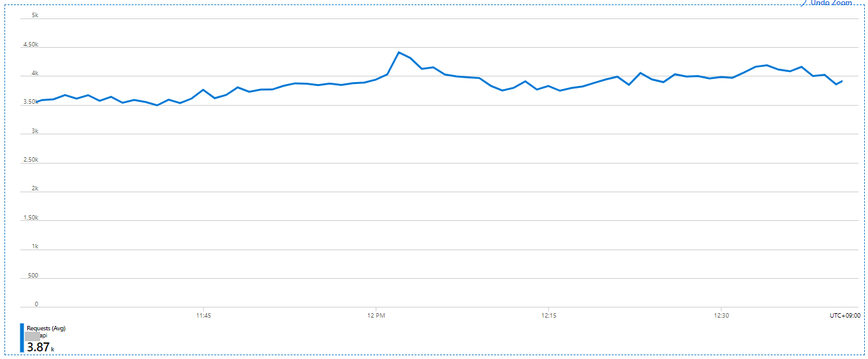Click the leftmost start point of the line
Screen dimensions: 868x359
[38, 101]
